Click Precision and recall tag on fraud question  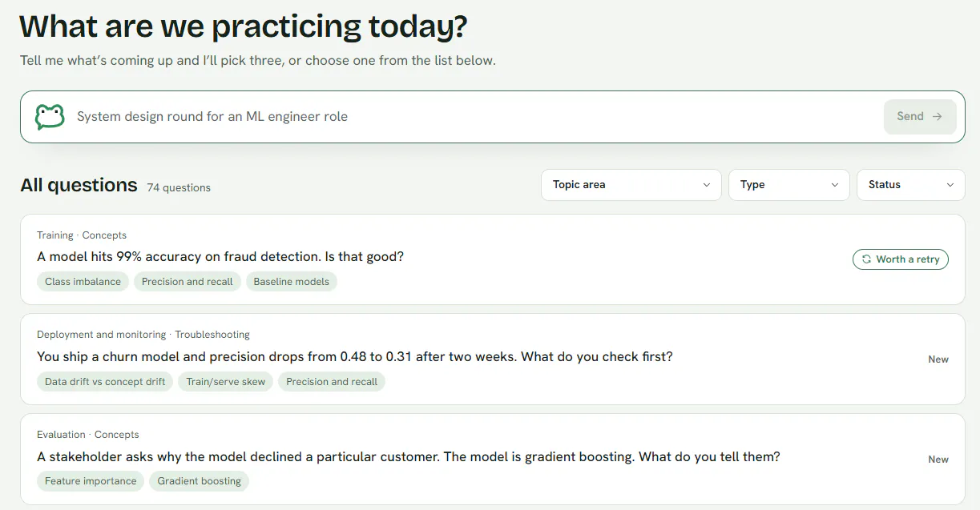click(x=188, y=282)
